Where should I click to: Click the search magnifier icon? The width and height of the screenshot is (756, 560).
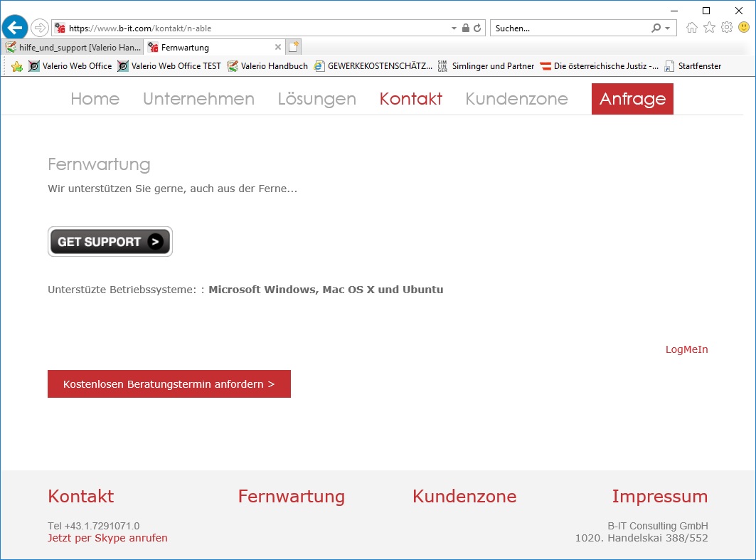coord(656,28)
